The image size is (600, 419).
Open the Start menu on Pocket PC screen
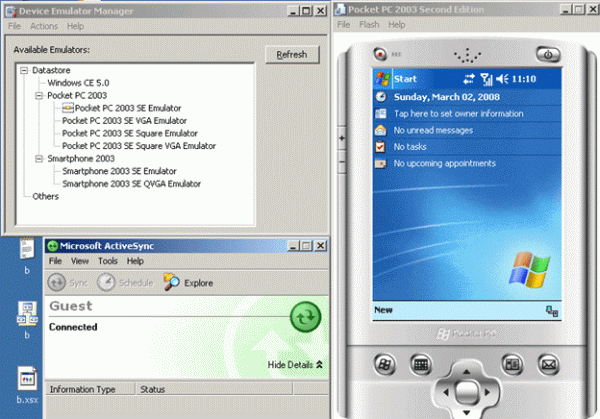396,79
